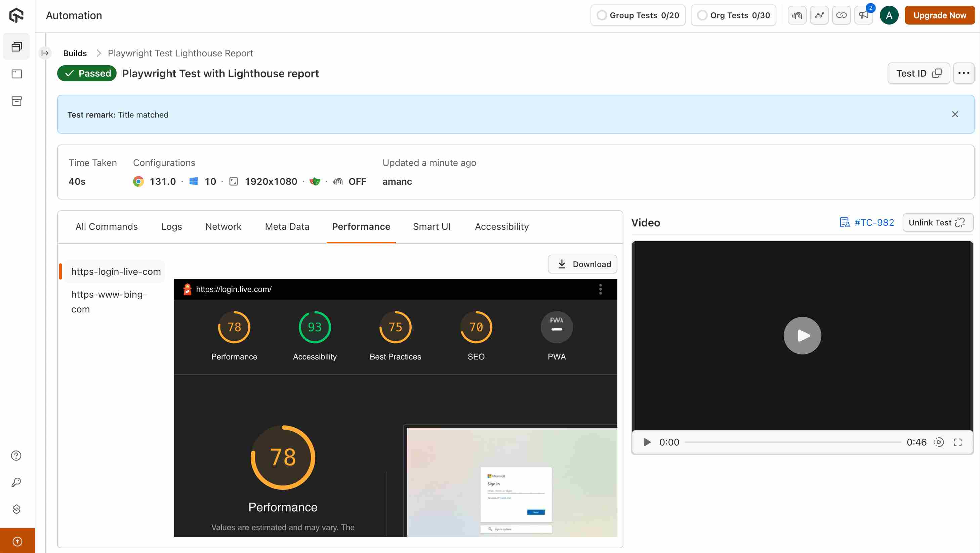Open the analytics graph icon
The image size is (980, 553).
coord(819,15)
